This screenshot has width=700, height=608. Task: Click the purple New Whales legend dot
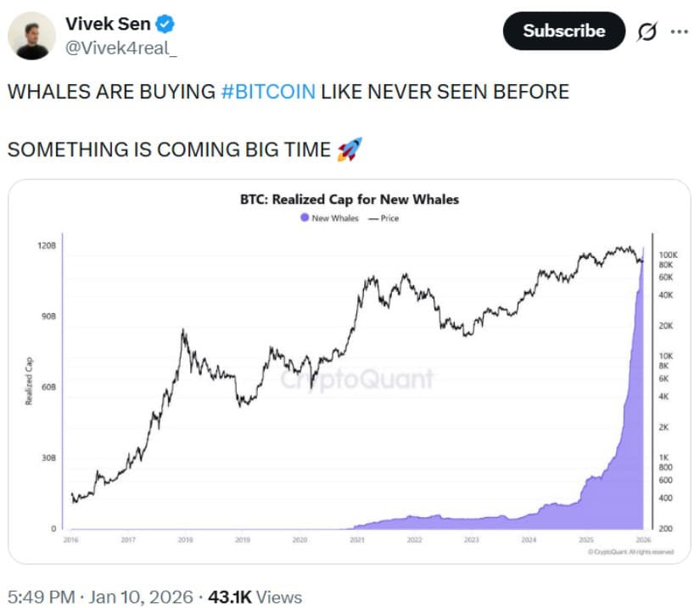pos(305,218)
